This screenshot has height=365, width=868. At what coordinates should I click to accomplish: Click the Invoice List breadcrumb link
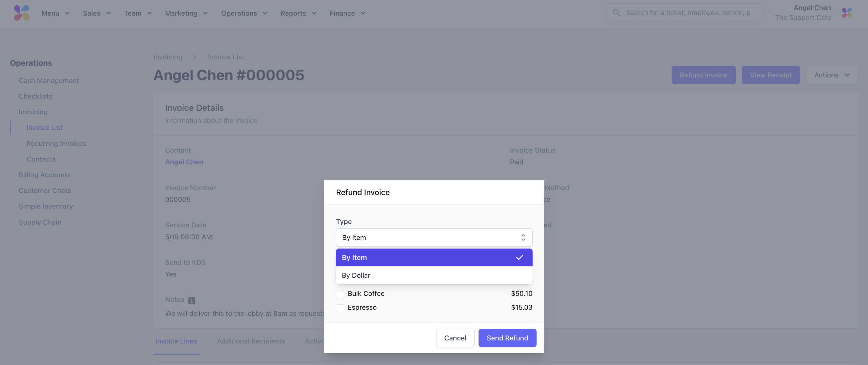pyautogui.click(x=226, y=57)
